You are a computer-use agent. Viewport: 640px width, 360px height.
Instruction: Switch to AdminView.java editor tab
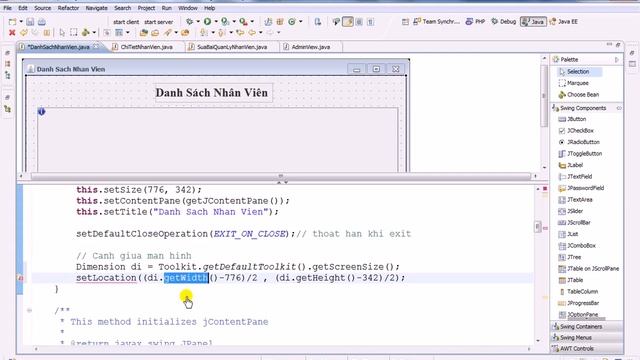click(x=311, y=47)
